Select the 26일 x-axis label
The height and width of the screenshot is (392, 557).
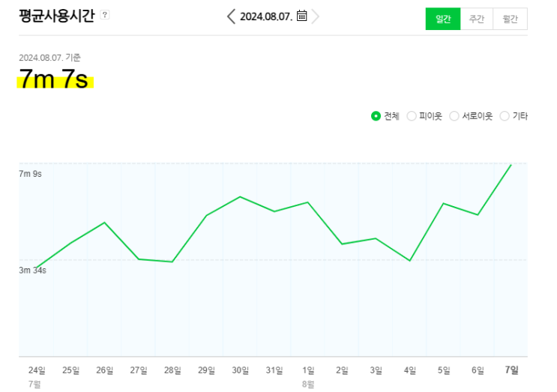pyautogui.click(x=104, y=370)
